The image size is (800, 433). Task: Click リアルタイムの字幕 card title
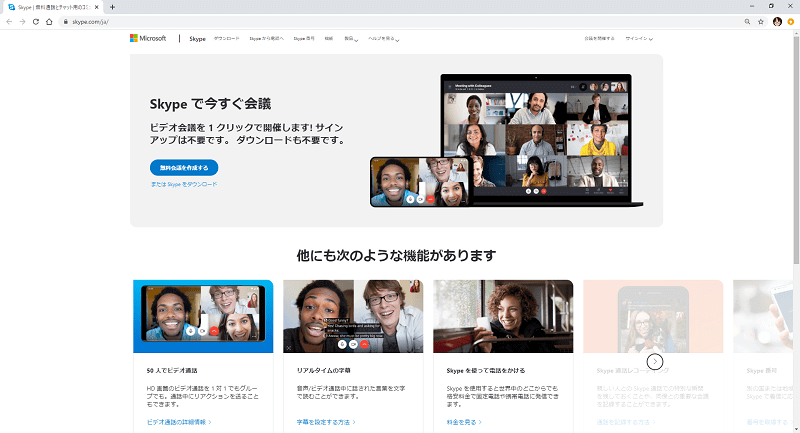coord(323,370)
